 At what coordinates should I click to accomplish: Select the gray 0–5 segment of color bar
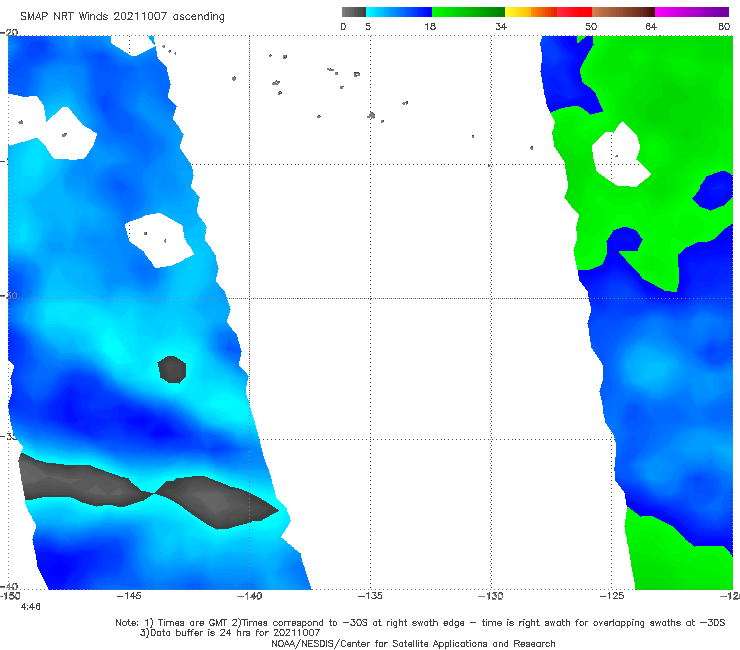point(354,12)
